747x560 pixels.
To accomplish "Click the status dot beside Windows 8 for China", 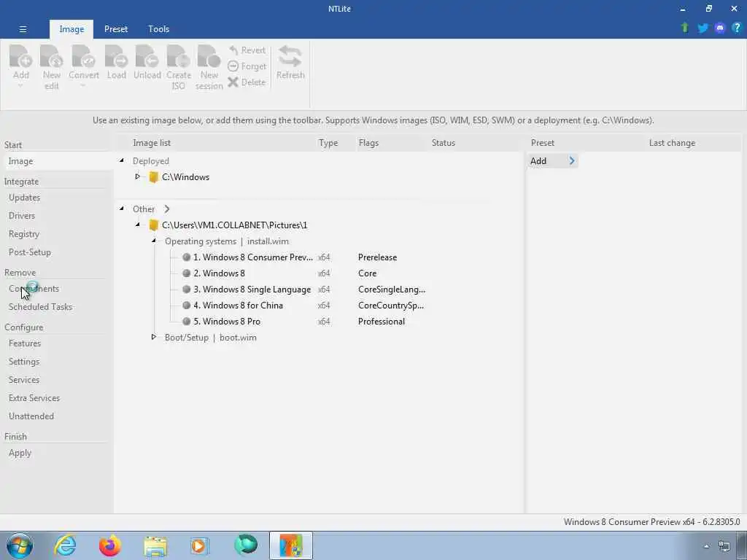I will (x=186, y=306).
